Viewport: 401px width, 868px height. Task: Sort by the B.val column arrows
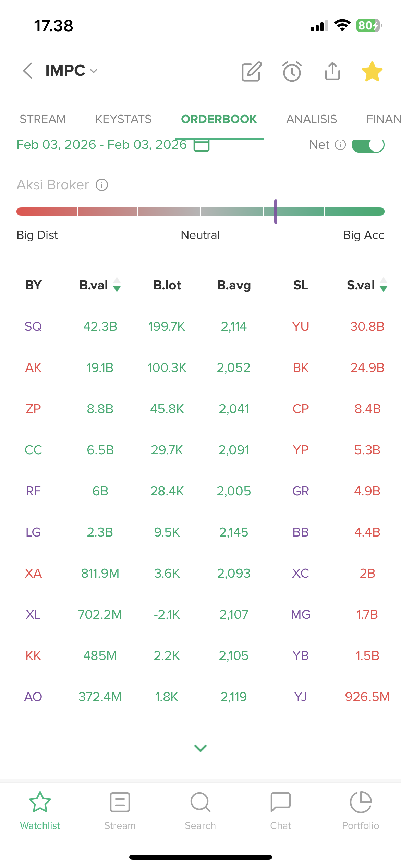[117, 285]
